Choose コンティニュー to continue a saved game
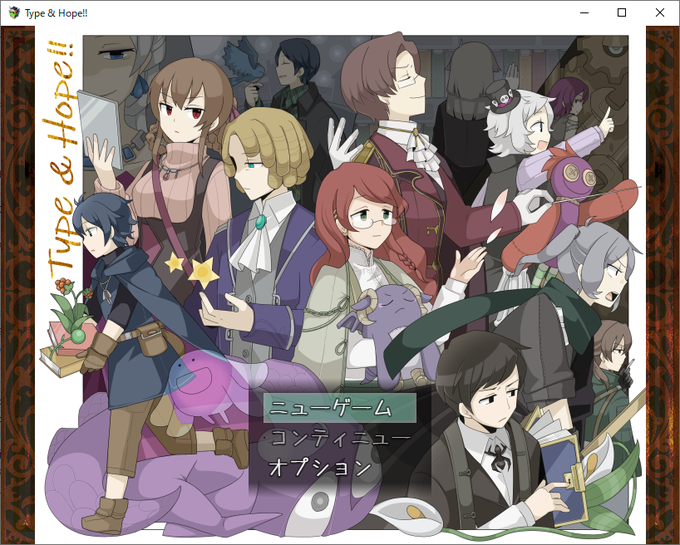Viewport: 680px width, 545px height. pos(340,438)
